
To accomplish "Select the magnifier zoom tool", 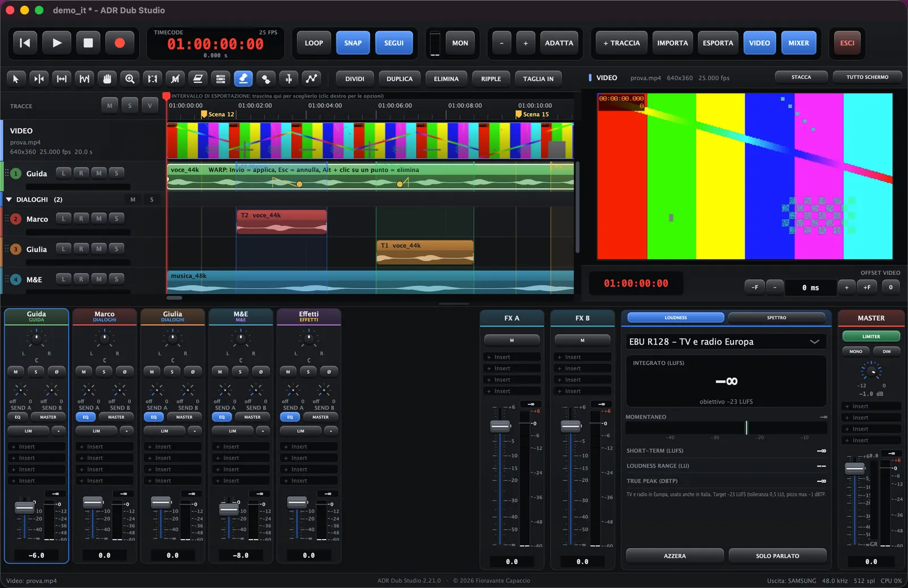I will pos(130,79).
